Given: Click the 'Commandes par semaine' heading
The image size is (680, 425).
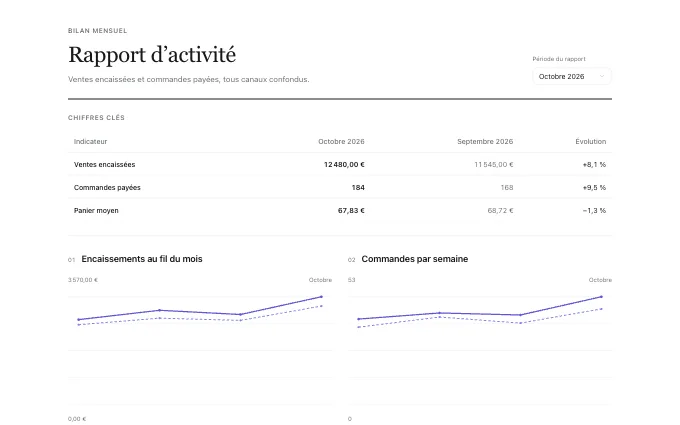Looking at the screenshot, I should tap(415, 259).
